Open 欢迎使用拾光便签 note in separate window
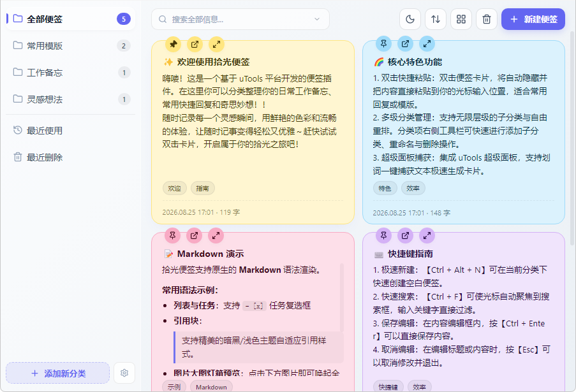Screen dimensions: 576x392 [x=195, y=45]
